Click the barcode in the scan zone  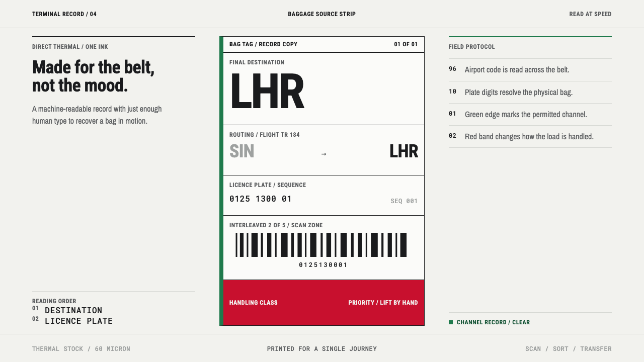point(321,245)
